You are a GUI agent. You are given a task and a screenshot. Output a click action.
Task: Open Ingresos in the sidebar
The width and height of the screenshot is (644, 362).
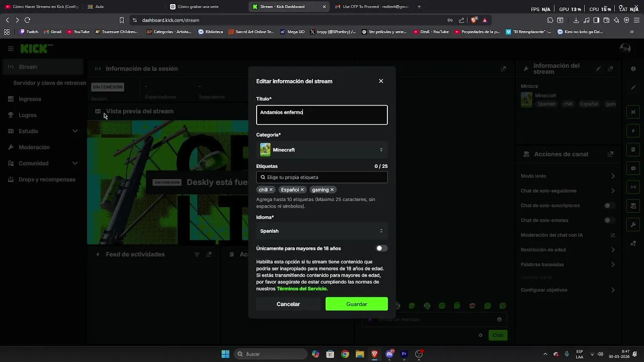pos(43,99)
